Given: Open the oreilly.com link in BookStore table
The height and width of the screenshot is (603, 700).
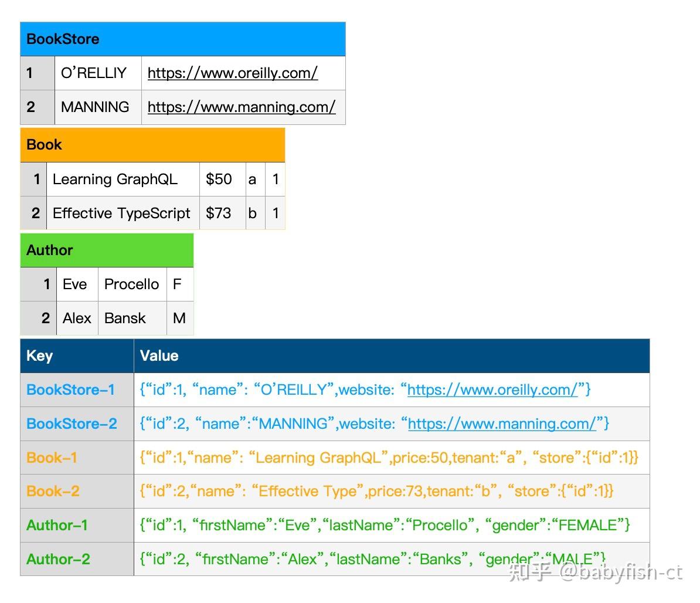Looking at the screenshot, I should coord(232,73).
